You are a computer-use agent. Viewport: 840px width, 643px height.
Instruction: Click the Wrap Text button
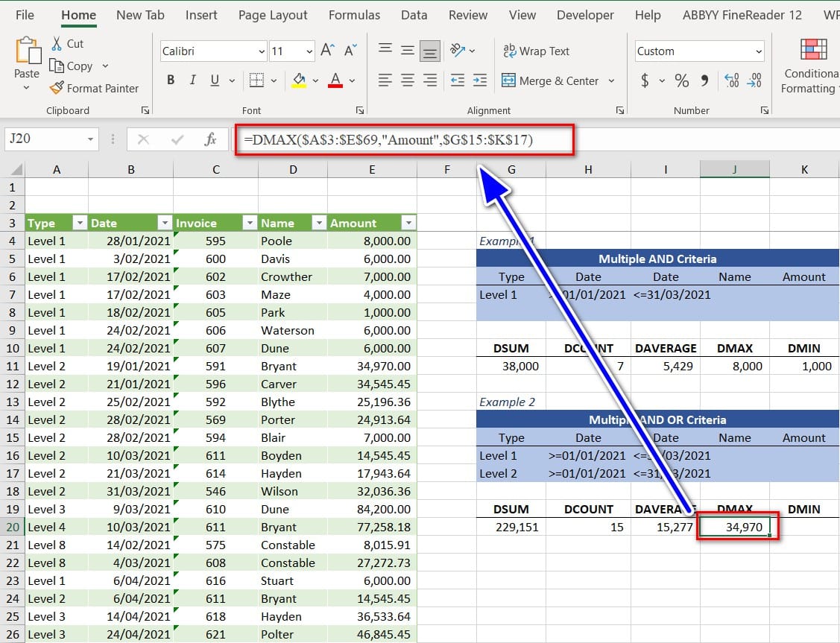pos(536,51)
